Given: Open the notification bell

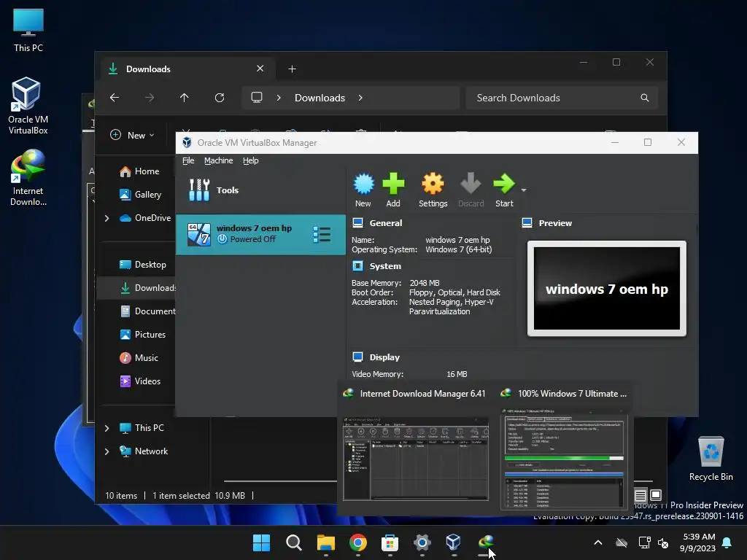Looking at the screenshot, I should (x=727, y=542).
